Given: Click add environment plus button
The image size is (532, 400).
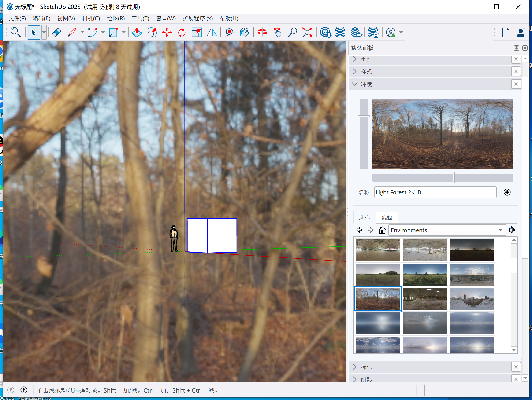Looking at the screenshot, I should coord(507,192).
